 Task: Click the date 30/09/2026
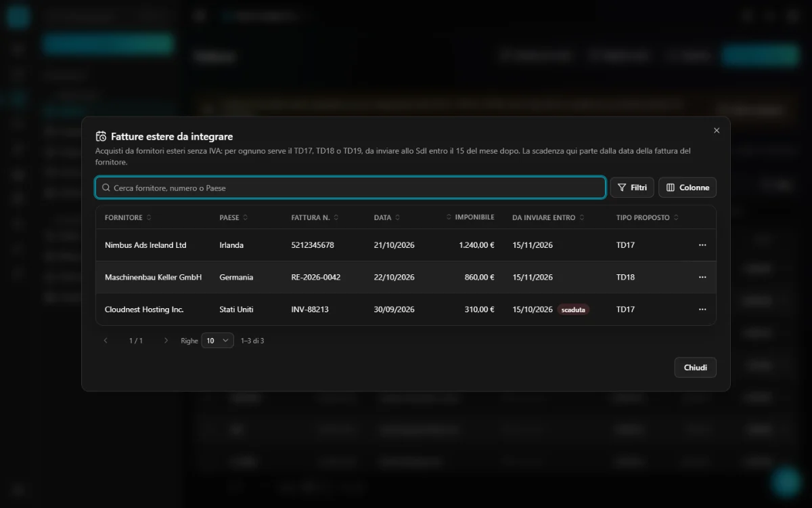coord(394,310)
